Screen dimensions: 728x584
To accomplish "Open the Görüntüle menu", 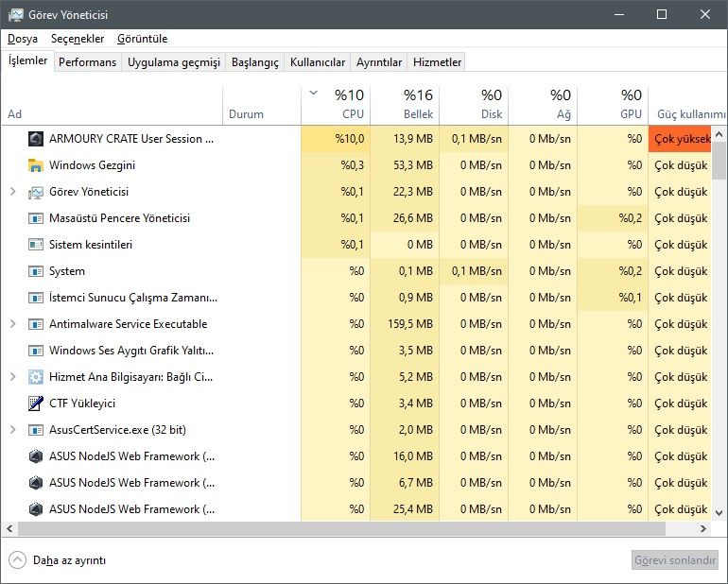I will (142, 39).
